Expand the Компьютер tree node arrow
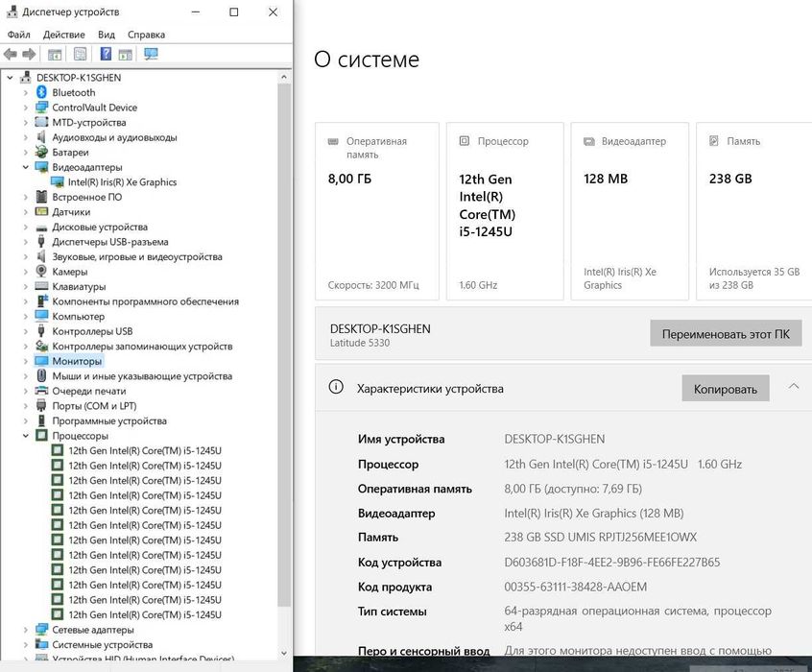 [x=25, y=317]
